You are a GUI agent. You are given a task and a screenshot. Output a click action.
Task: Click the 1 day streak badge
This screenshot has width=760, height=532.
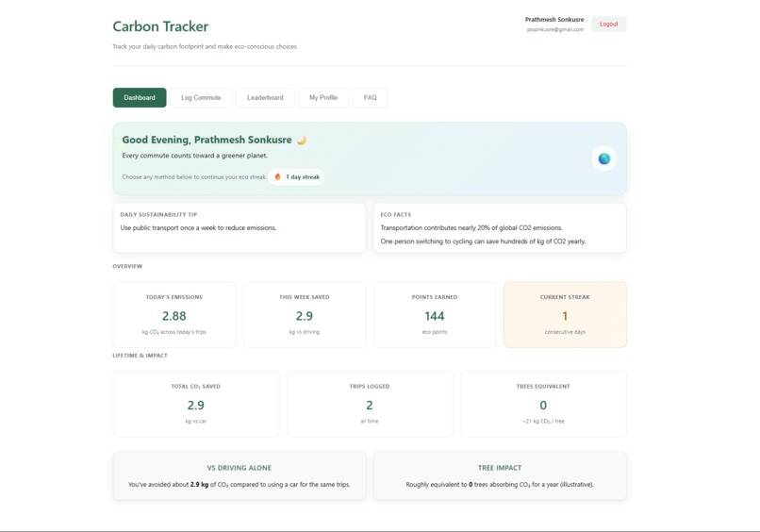coord(297,177)
